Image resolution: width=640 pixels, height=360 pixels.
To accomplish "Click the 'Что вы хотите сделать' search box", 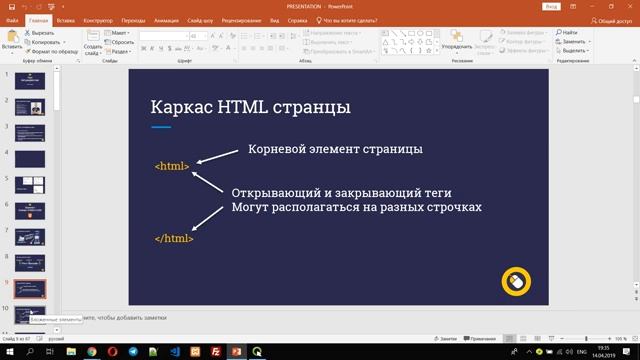I will tap(347, 20).
